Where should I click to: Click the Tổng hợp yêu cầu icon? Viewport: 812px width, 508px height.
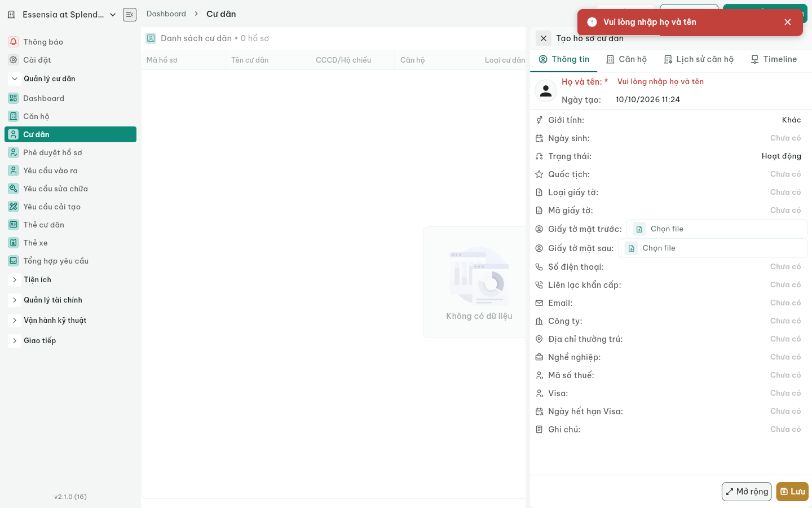point(14,261)
